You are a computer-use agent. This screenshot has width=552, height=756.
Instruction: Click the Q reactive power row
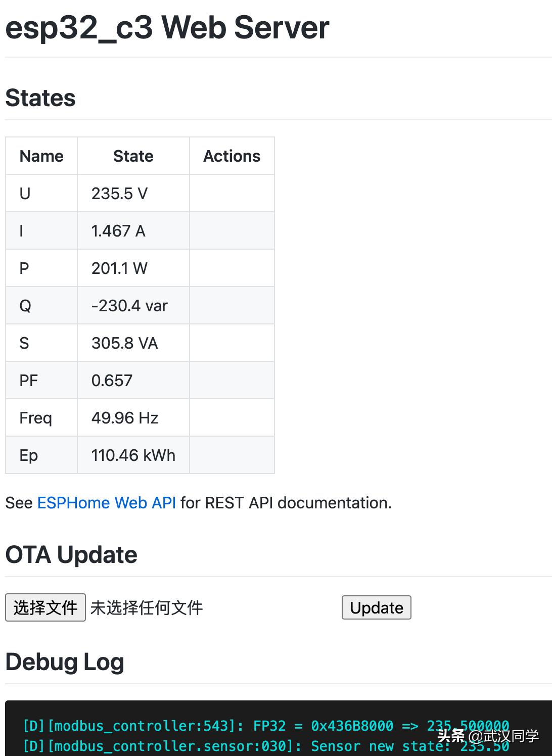(129, 305)
